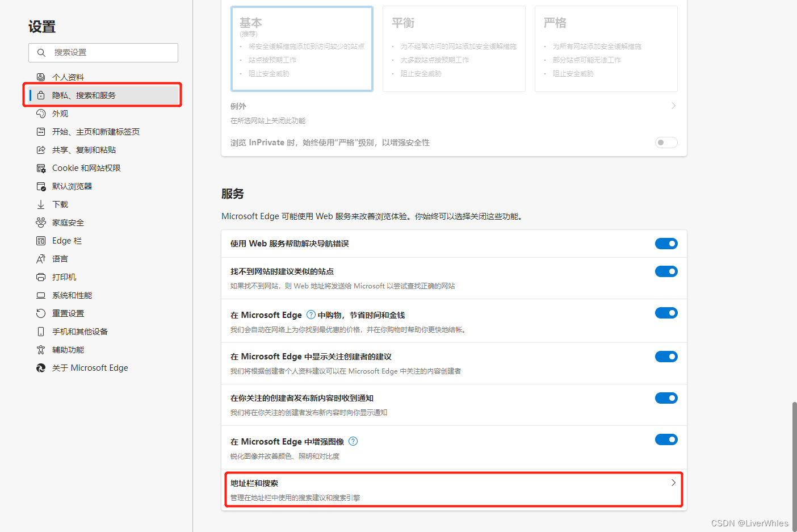The height and width of the screenshot is (532, 797).
Task: Click the reset settings (重置设置) icon
Action: tap(41, 313)
